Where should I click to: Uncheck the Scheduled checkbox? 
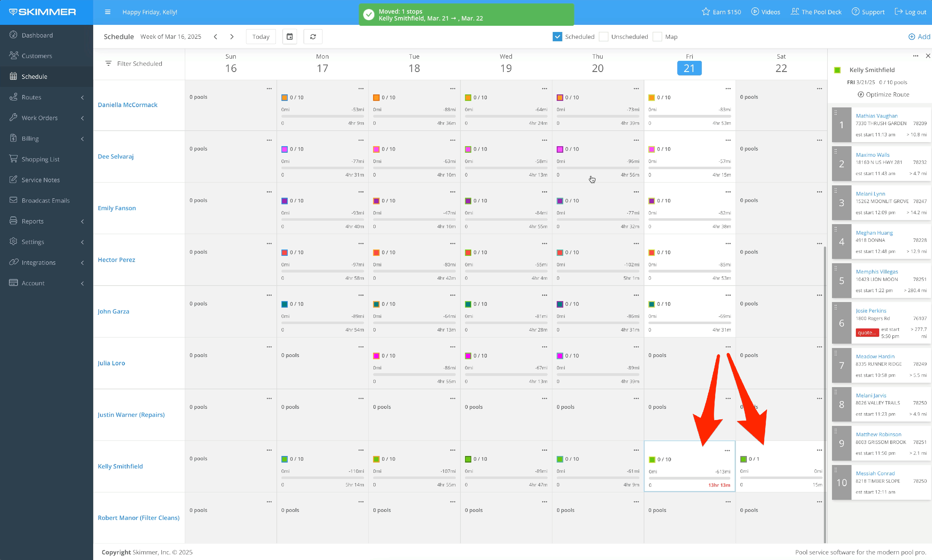[x=557, y=37]
